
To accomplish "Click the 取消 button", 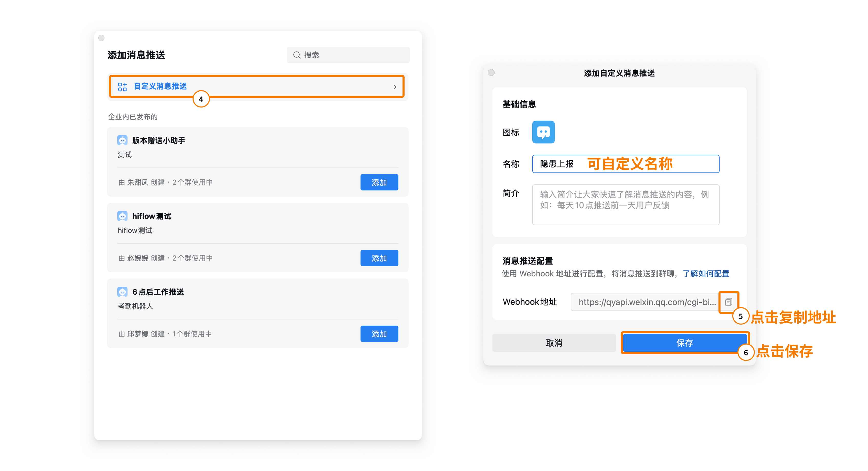I will coord(554,343).
